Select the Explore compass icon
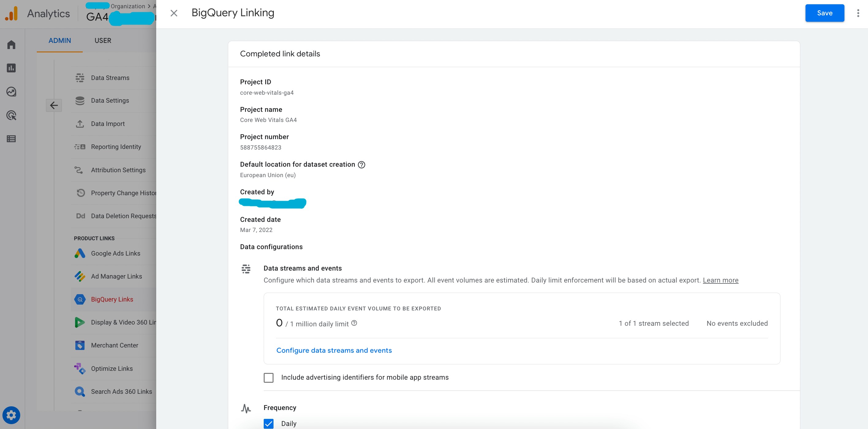Screen dimensions: 868x429 pyautogui.click(x=11, y=91)
